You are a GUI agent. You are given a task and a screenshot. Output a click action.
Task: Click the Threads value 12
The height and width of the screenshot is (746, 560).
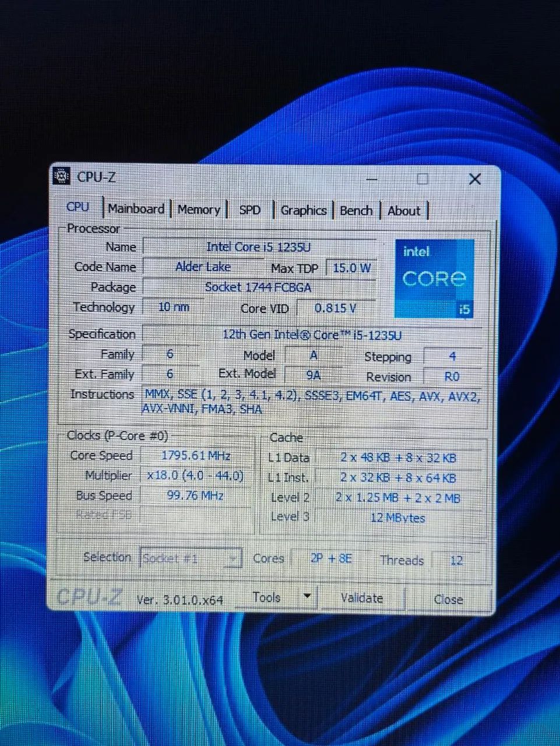pyautogui.click(x=456, y=560)
